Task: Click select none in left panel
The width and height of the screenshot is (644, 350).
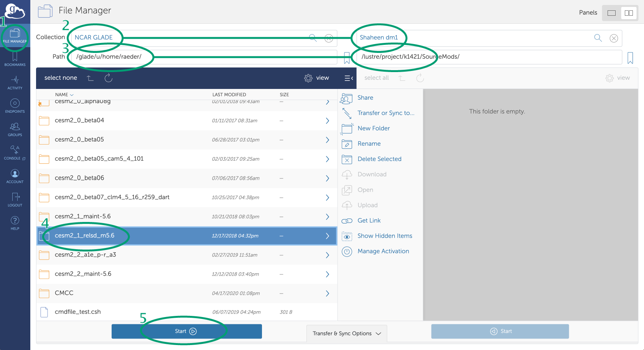Action: point(61,78)
